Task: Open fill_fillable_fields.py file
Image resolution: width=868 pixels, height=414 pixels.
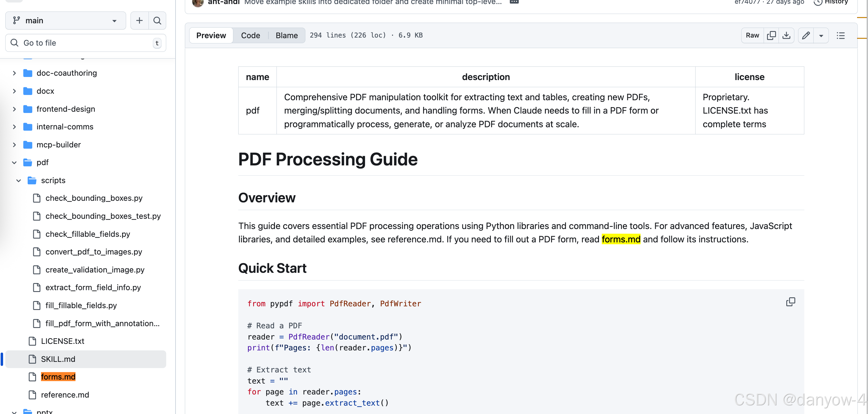Action: pos(81,305)
